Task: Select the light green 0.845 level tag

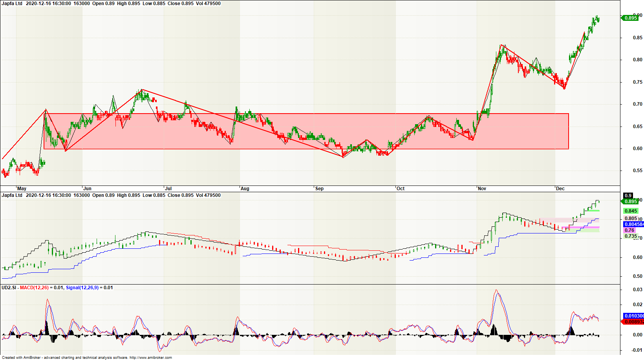Action: point(631,211)
